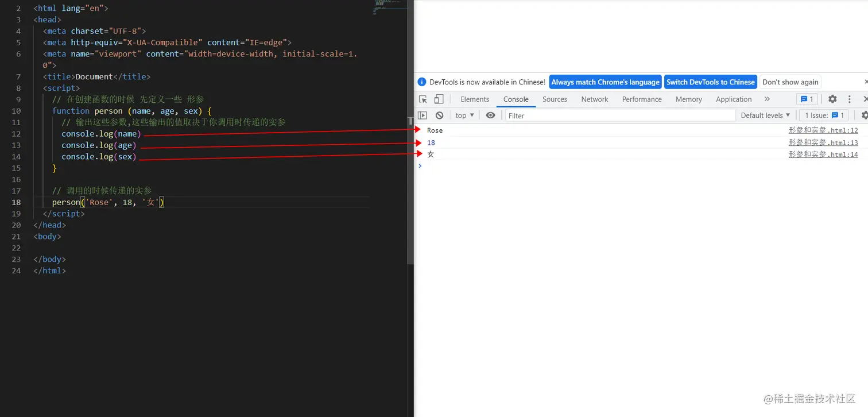Select the Console tab
Screen dimensions: 868x417
coord(516,99)
